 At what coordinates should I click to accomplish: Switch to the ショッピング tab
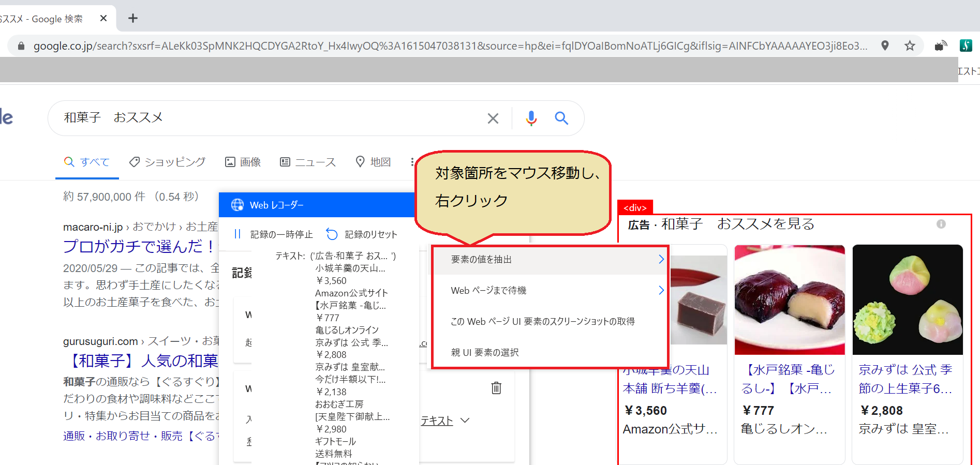[x=167, y=162]
